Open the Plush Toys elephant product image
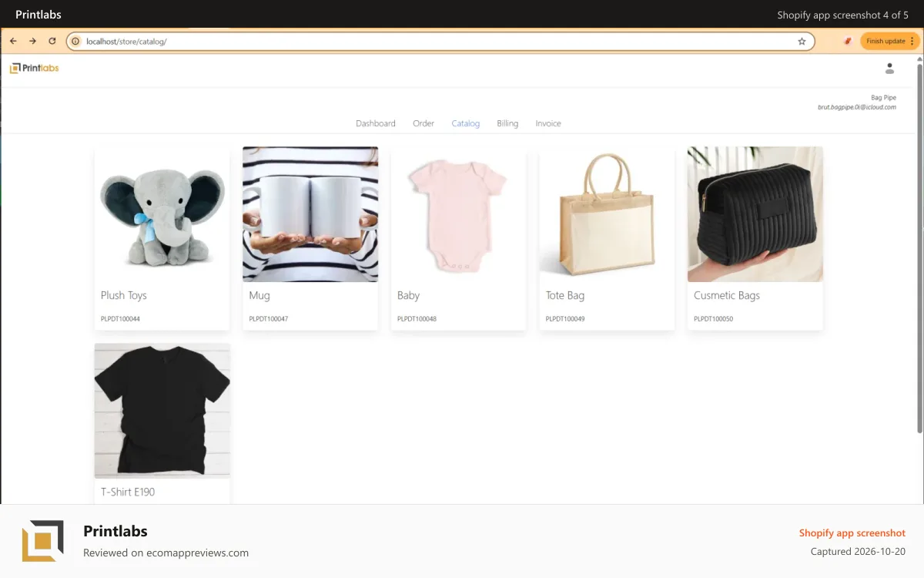Image resolution: width=924 pixels, height=578 pixels. 162,214
